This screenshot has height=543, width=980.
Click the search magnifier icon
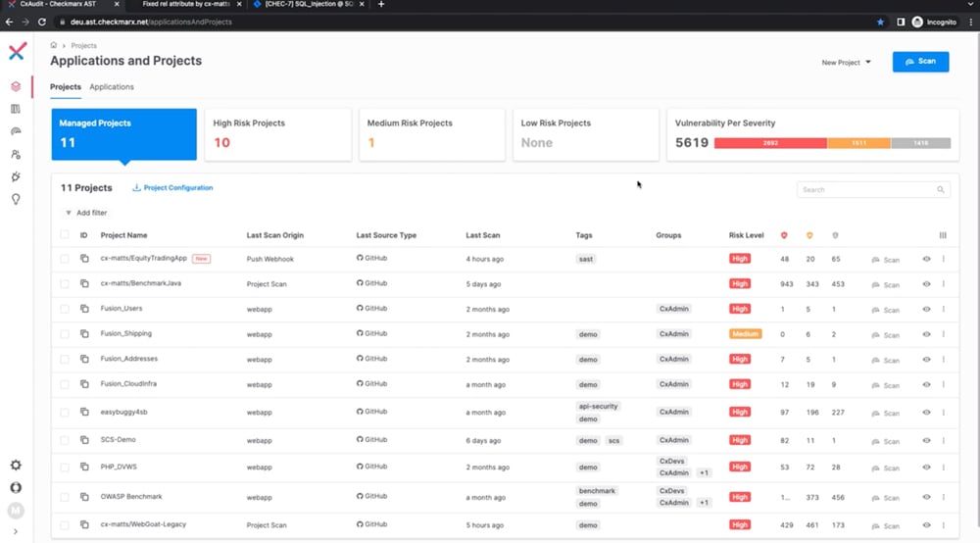coord(941,190)
